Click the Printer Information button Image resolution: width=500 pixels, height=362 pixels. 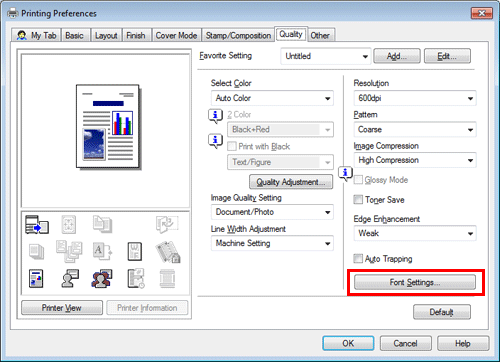[147, 308]
